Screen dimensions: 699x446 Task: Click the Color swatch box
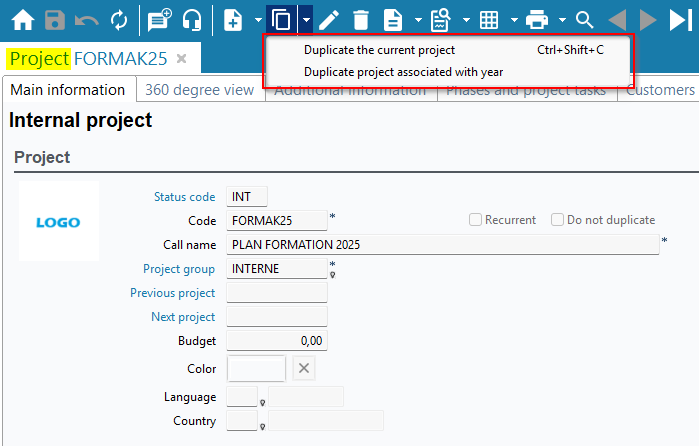(x=256, y=368)
